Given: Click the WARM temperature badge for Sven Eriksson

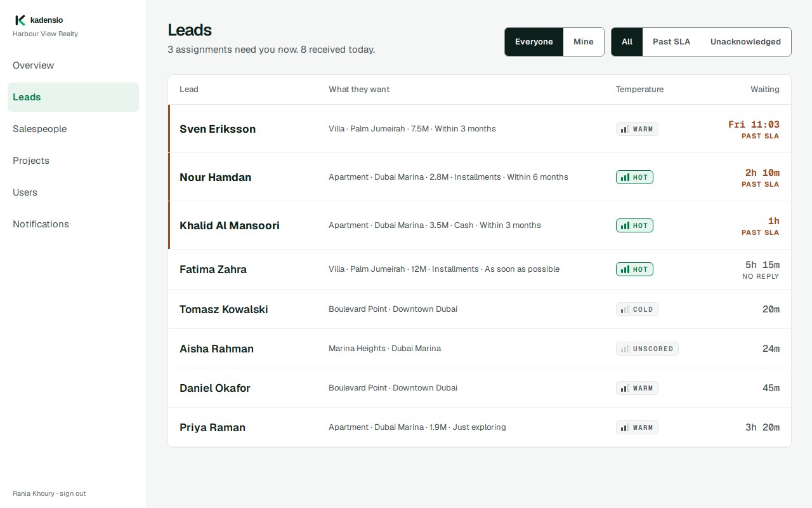Looking at the screenshot, I should [637, 129].
